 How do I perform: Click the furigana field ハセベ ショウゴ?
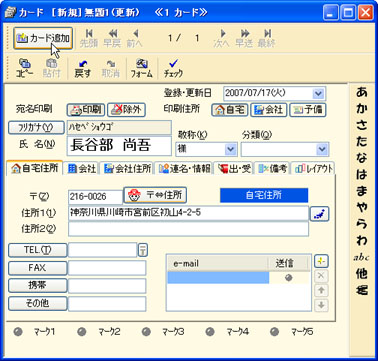[119, 127]
